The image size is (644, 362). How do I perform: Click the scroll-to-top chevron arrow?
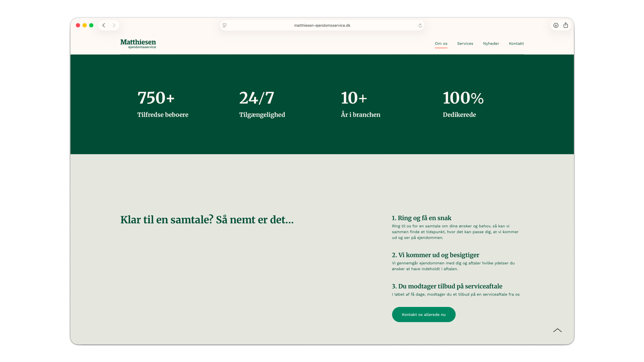coord(557,330)
